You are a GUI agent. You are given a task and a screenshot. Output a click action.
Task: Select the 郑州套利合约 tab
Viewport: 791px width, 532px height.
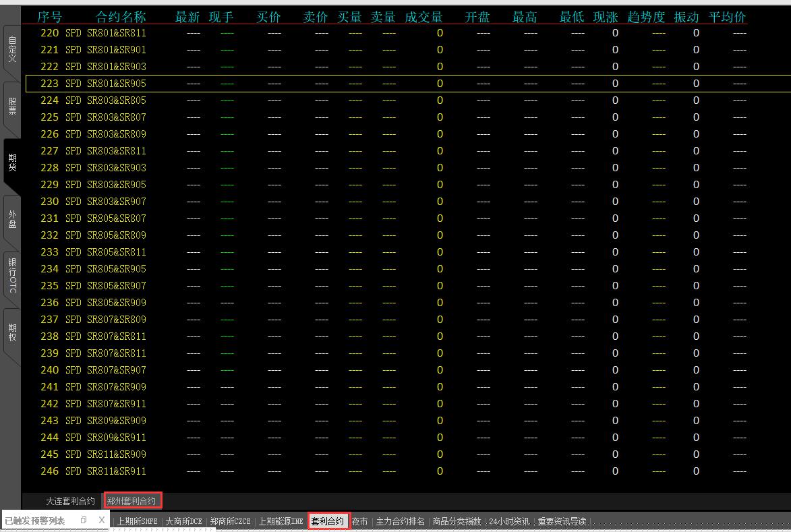click(132, 501)
